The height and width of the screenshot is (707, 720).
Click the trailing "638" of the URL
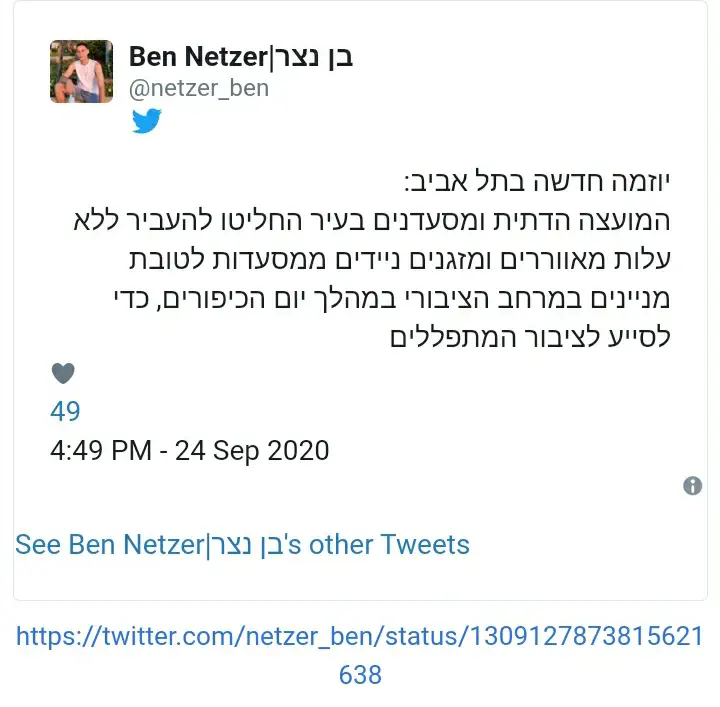pyautogui.click(x=360, y=675)
